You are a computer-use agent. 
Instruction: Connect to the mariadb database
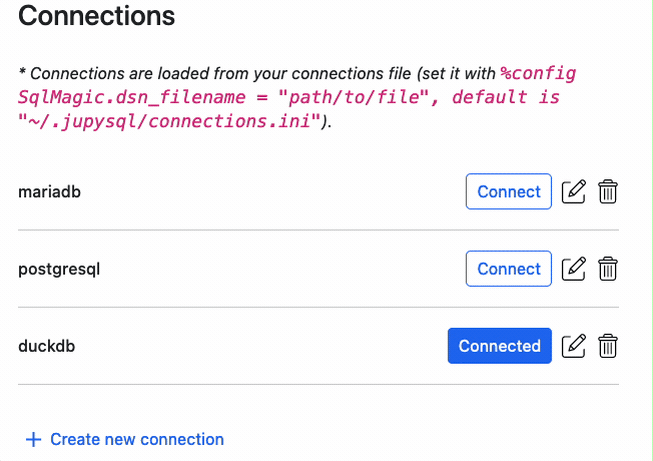tap(508, 192)
